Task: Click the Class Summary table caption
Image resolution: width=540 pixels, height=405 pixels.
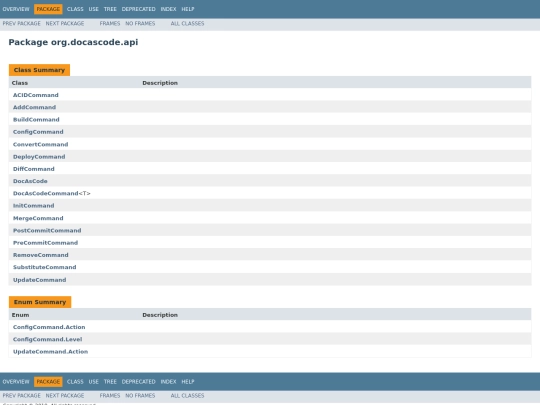Action: click(x=39, y=70)
